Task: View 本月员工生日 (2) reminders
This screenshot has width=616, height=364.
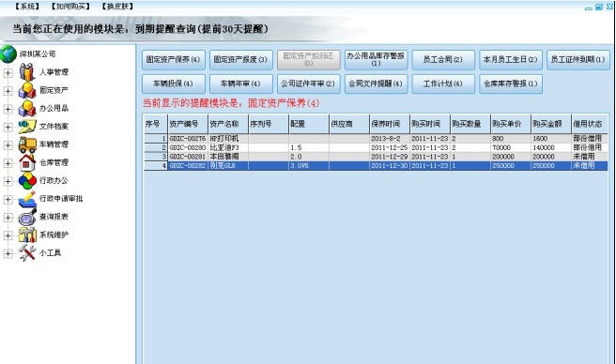Action: click(511, 60)
